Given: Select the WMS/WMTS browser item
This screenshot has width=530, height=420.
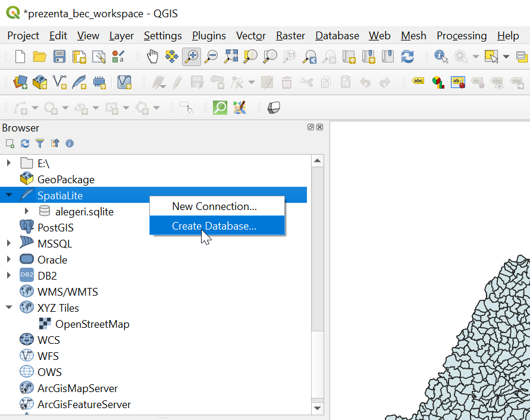Looking at the screenshot, I should [x=68, y=292].
